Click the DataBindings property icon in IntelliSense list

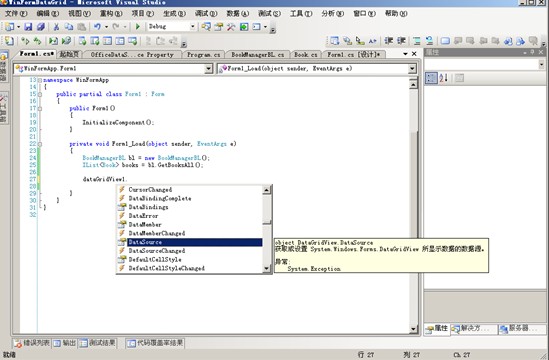pos(121,207)
